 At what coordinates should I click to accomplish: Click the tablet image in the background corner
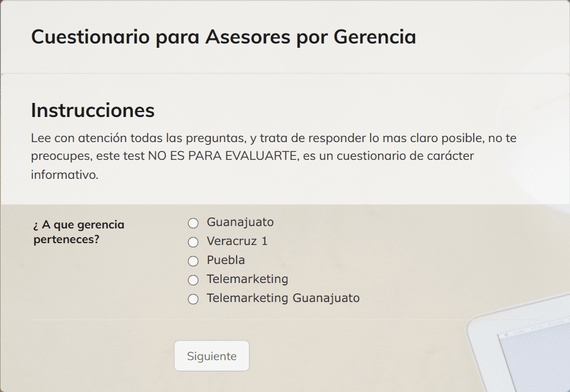(520, 345)
